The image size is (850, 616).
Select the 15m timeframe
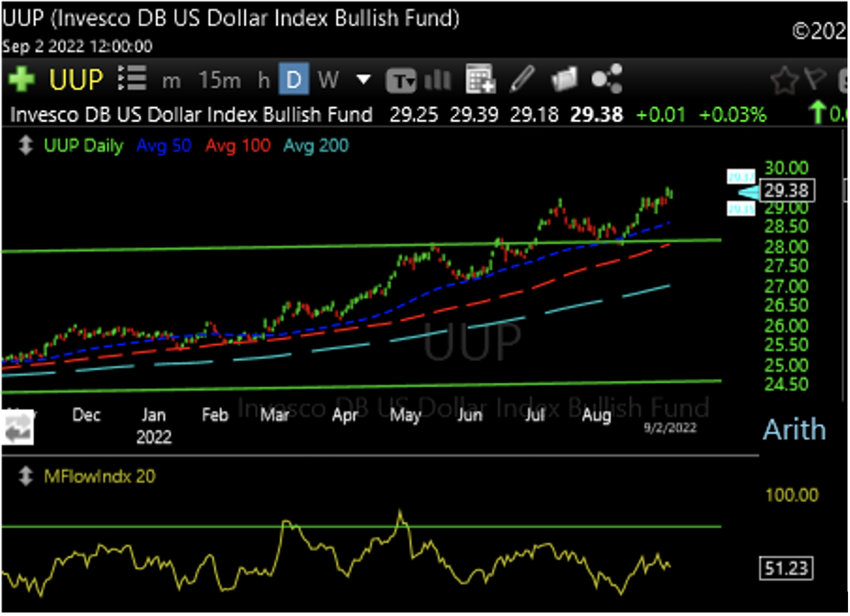point(220,80)
